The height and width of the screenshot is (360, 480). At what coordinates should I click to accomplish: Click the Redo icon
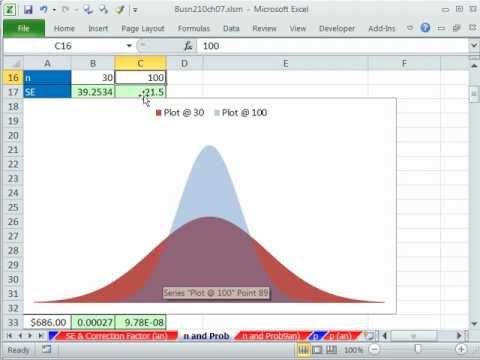click(65, 10)
